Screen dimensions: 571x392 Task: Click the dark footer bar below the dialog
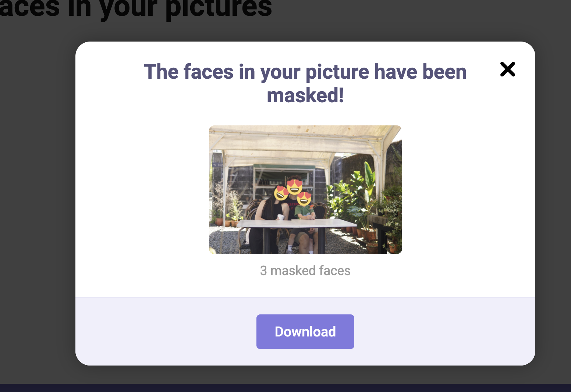(285, 388)
